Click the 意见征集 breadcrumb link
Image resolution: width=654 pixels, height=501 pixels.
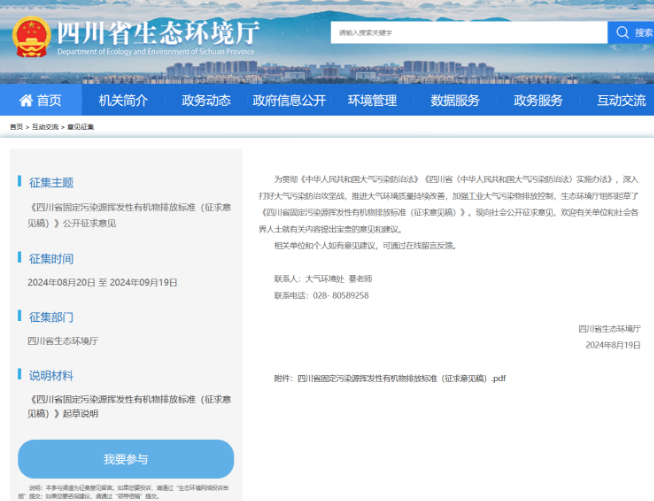[x=80, y=127]
